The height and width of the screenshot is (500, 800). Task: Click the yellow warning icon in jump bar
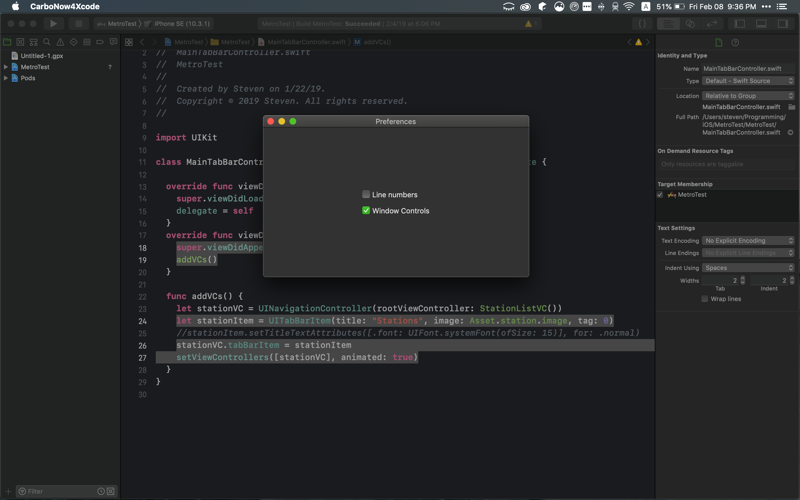[x=638, y=42]
